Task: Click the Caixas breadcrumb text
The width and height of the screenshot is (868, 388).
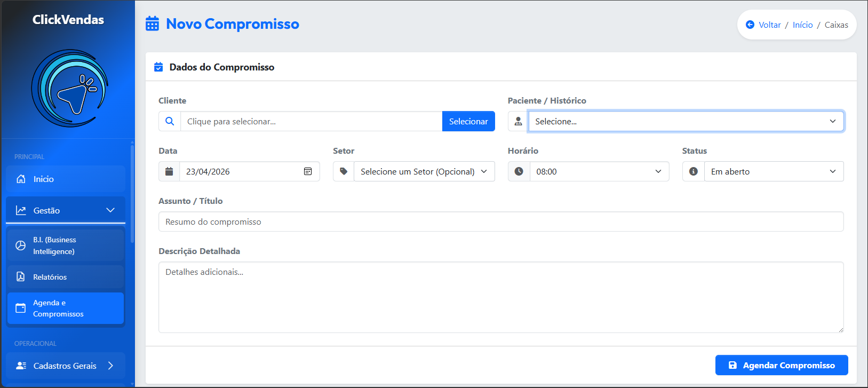Action: [836, 25]
